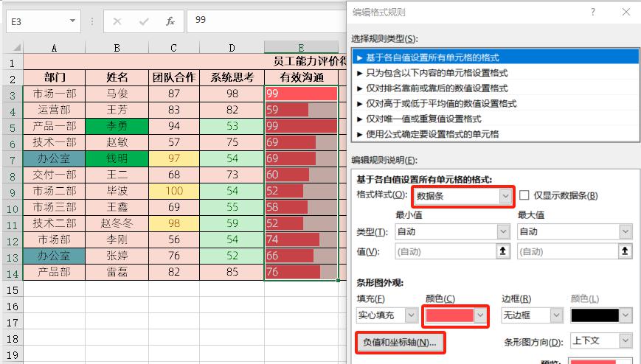
Task: Select column D header
Action: (x=232, y=48)
